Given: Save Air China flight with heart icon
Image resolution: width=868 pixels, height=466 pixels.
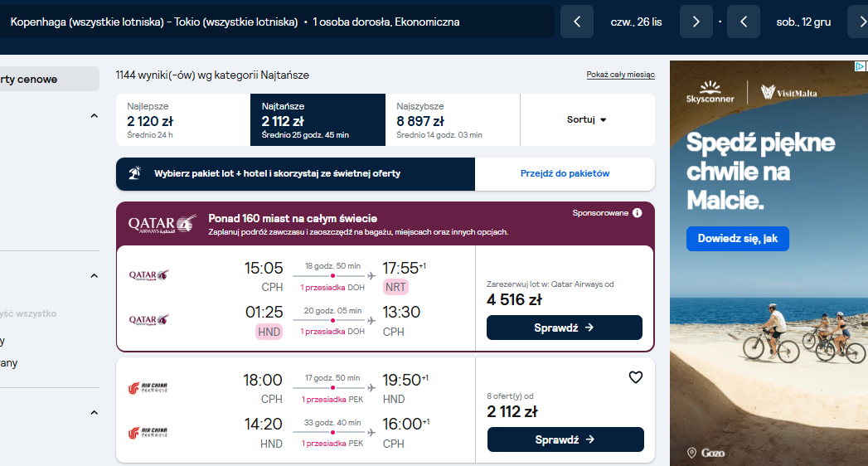Looking at the screenshot, I should 636,377.
